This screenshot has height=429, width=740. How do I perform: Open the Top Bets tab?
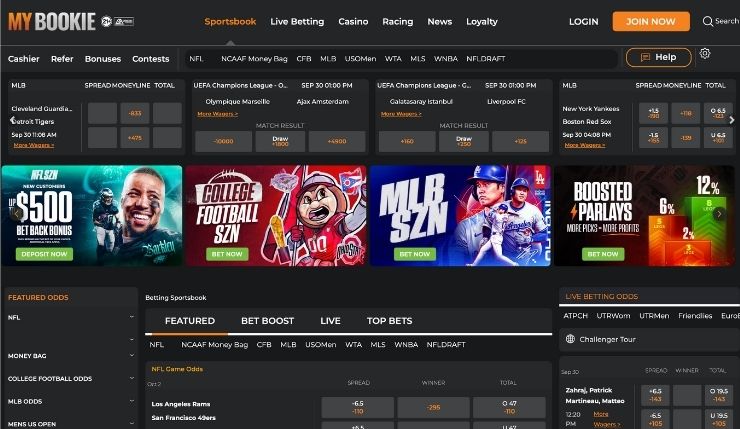389,321
